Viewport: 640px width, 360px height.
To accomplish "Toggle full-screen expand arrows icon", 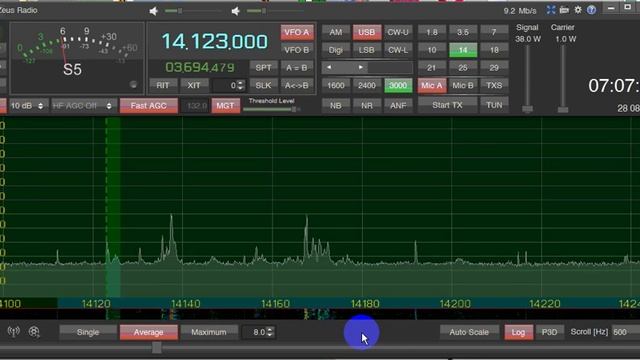I will tap(551, 10).
